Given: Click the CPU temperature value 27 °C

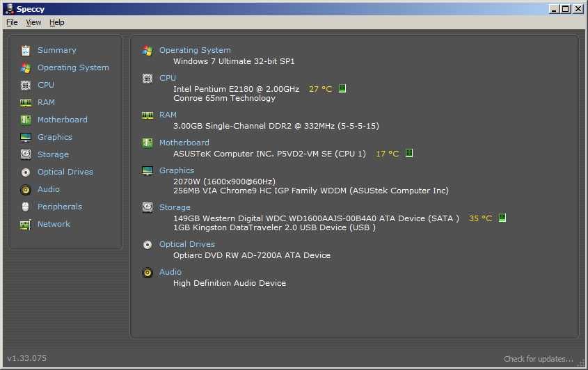Looking at the screenshot, I should pos(320,89).
